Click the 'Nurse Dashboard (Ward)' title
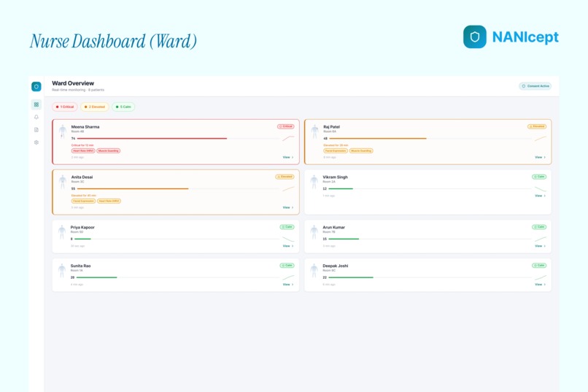The image size is (588, 392). [x=114, y=42]
